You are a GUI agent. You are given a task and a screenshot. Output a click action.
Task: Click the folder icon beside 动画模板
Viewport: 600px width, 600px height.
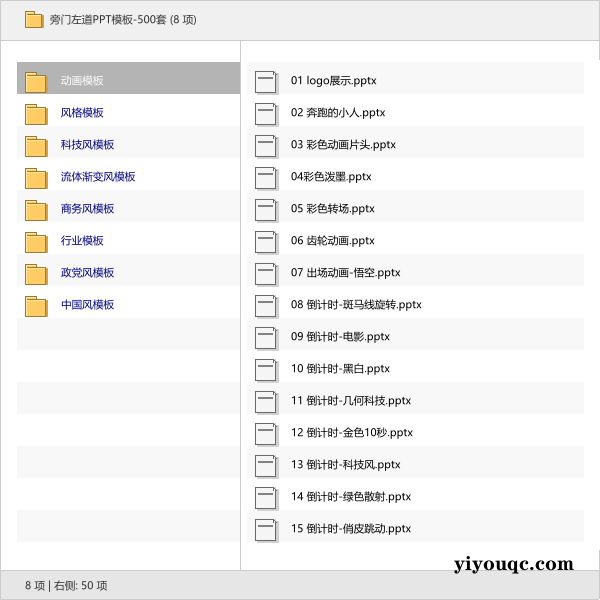coord(36,81)
